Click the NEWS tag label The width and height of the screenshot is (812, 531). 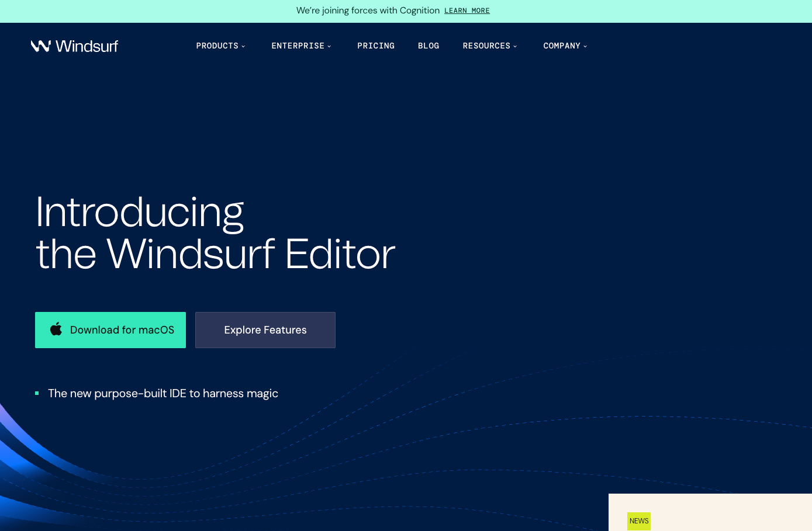click(x=639, y=521)
